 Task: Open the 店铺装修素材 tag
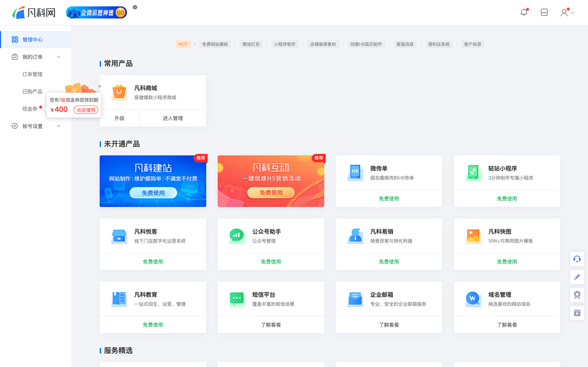pyautogui.click(x=323, y=44)
